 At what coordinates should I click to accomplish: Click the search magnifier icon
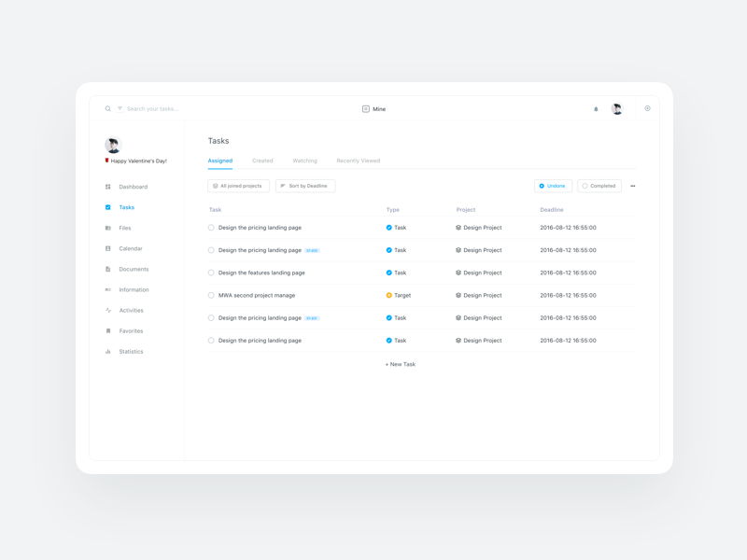coord(107,108)
